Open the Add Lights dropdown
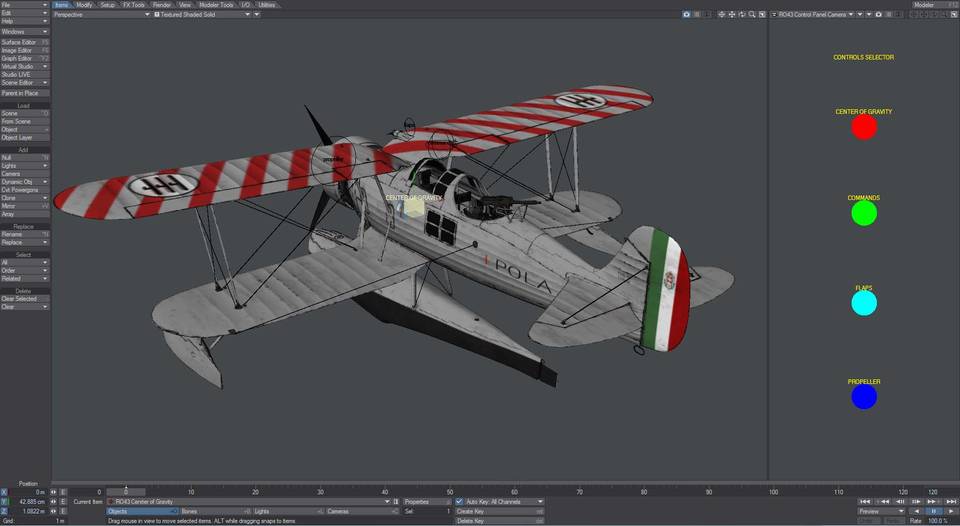Screen dimensions: 960x526 [24, 165]
